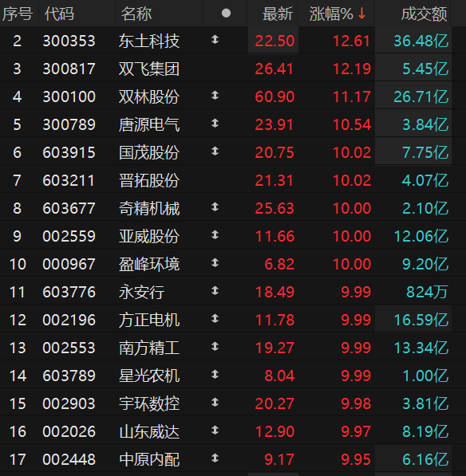Click the marker icon beside 国茂股份
The height and width of the screenshot is (476, 466).
tap(215, 151)
